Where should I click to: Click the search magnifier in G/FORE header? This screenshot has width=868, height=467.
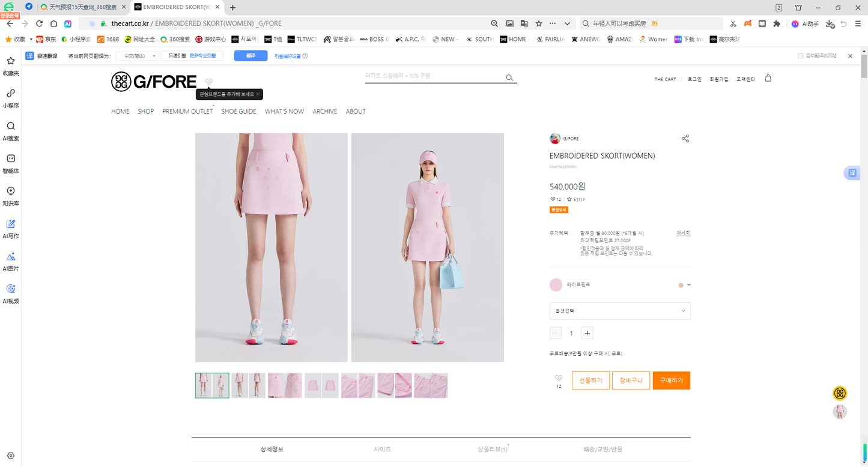tap(509, 78)
